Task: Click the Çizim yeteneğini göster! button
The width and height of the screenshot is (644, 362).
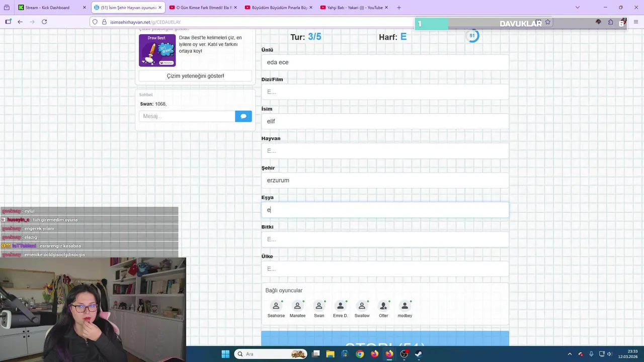Action: coord(195,76)
